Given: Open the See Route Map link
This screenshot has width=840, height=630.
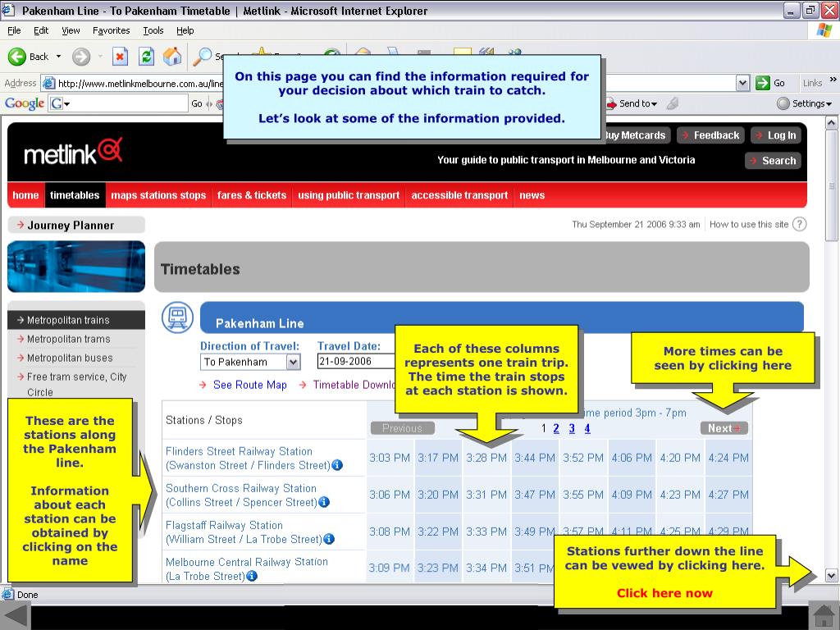Looking at the screenshot, I should [249, 385].
